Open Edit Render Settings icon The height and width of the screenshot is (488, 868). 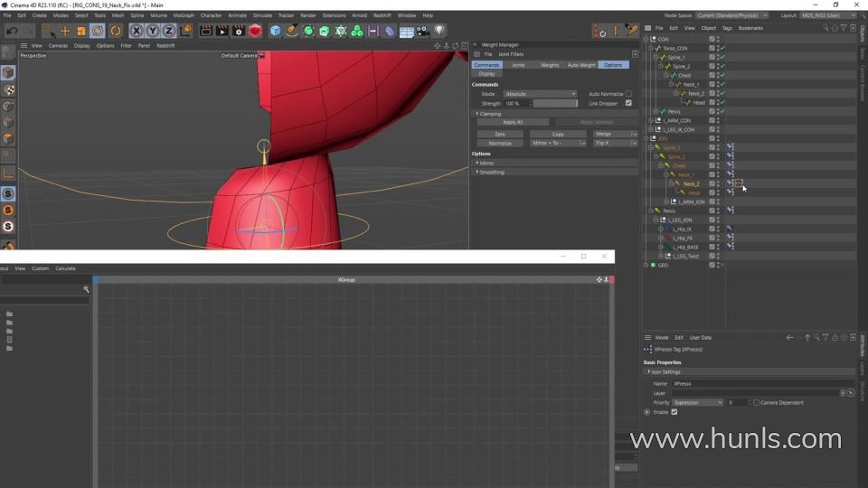pos(239,31)
